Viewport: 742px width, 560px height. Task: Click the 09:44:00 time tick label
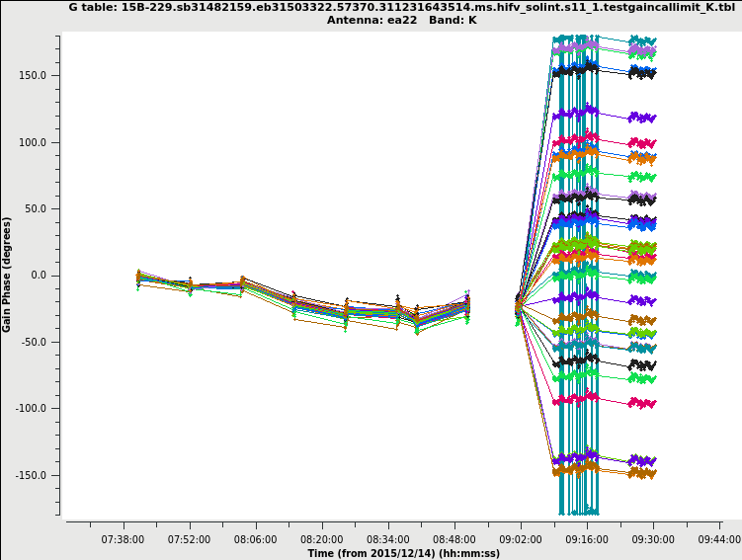[719, 539]
